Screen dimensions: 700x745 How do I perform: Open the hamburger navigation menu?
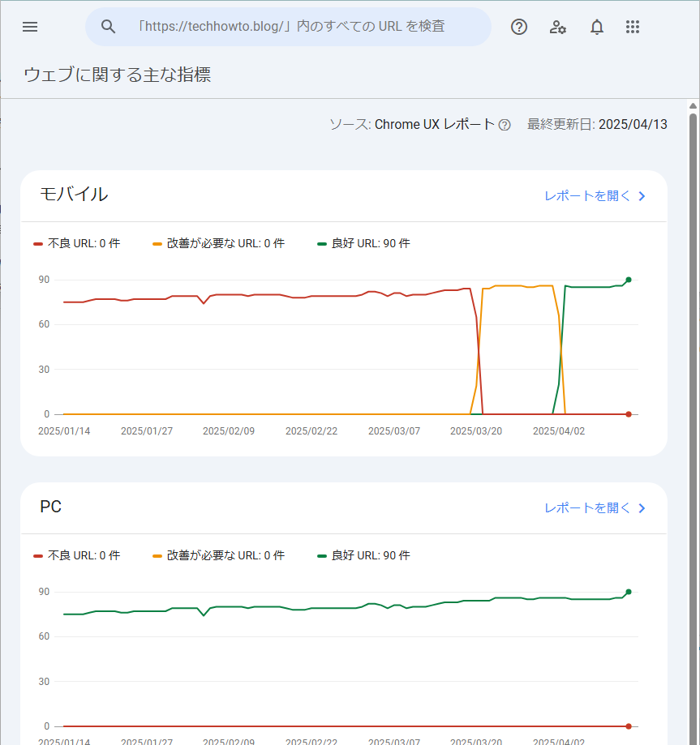click(30, 27)
